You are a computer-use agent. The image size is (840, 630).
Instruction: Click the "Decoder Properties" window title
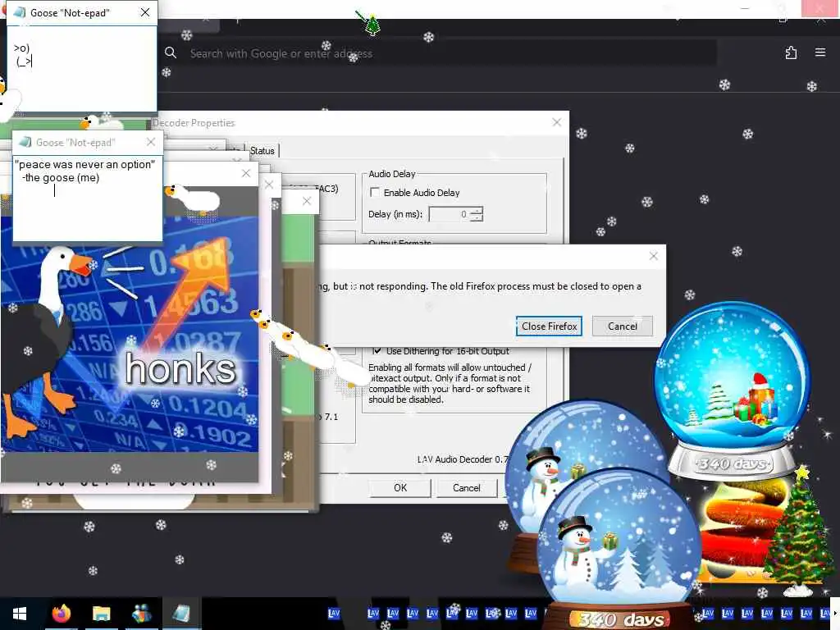coord(194,123)
